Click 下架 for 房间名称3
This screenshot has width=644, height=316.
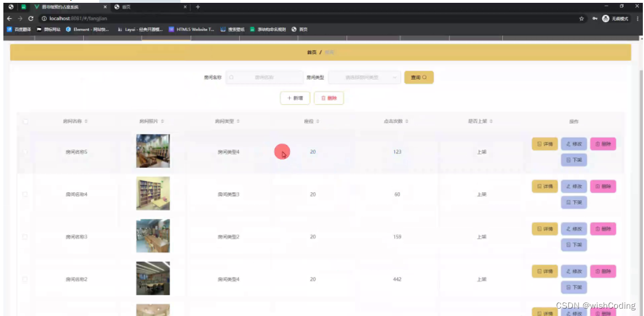574,245
